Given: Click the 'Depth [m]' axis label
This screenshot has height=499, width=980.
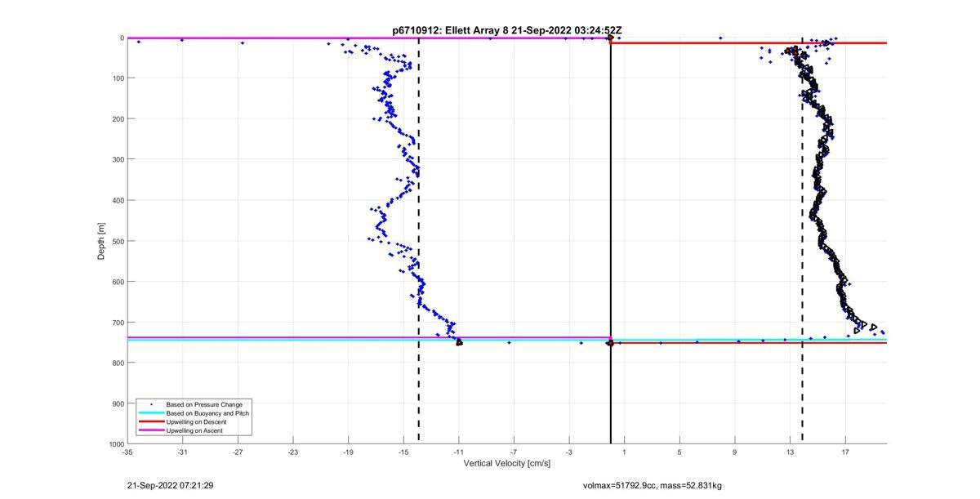Looking at the screenshot, I should 101,241.
